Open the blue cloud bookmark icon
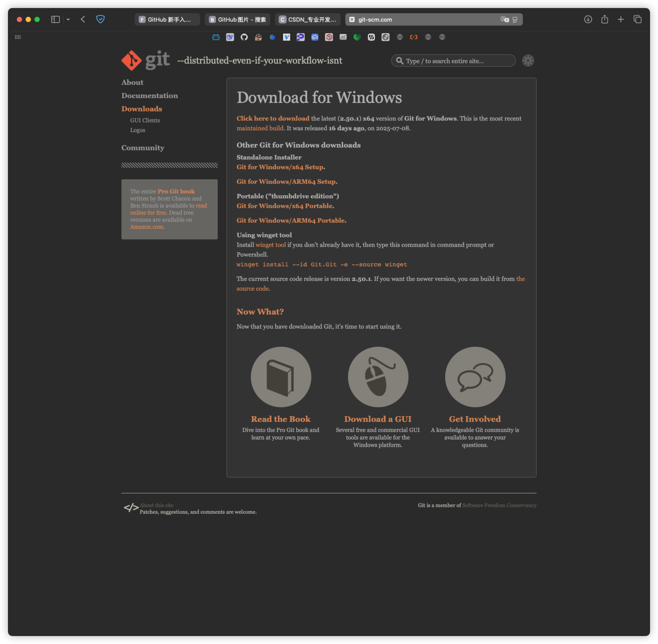The image size is (658, 644). (315, 37)
